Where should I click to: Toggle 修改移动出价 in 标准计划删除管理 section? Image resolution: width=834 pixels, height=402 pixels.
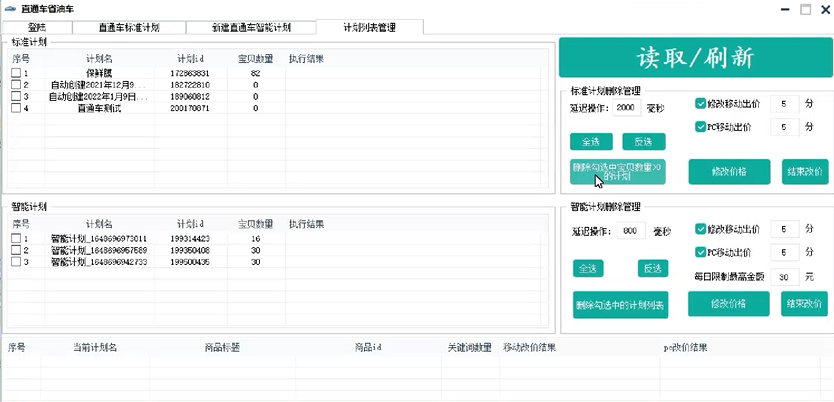tap(700, 103)
